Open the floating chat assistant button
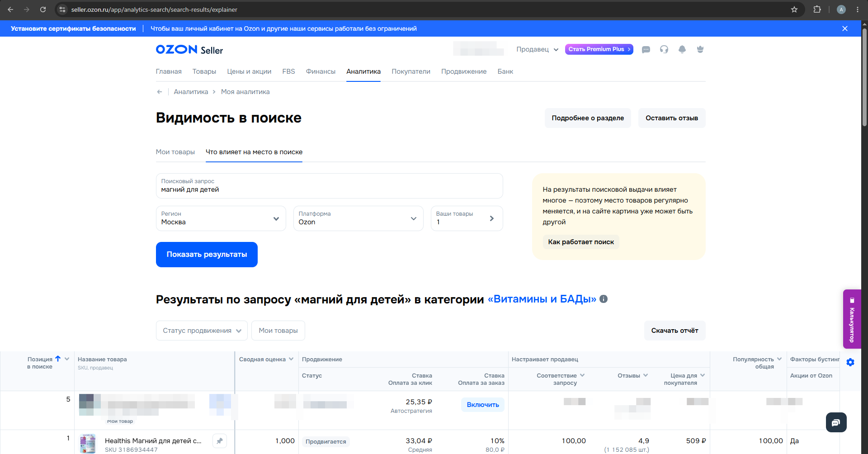868x454 pixels. [x=836, y=422]
